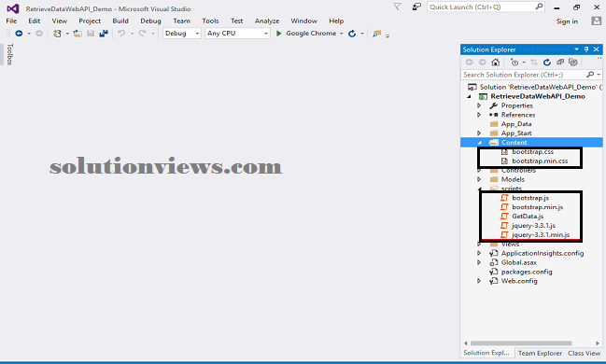Open the Google Chrome browser dropdown arrow
Screen dimensions: 606x364
[x=341, y=34]
